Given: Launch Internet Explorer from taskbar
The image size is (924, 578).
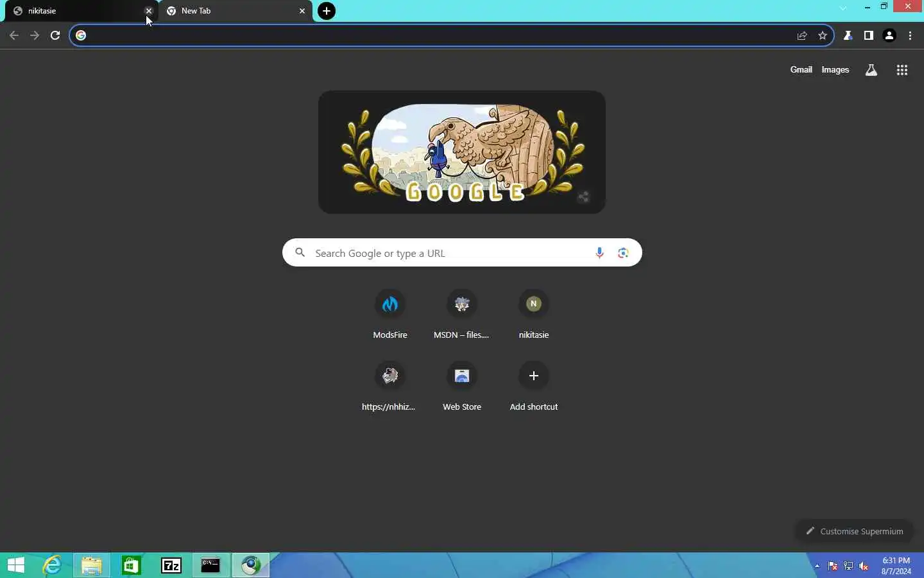Looking at the screenshot, I should [52, 565].
